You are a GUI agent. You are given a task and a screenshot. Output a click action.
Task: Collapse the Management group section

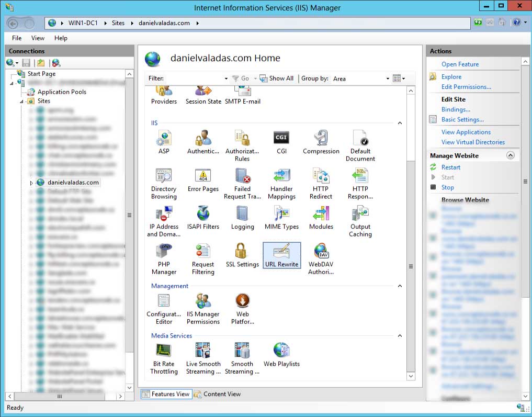pyautogui.click(x=400, y=286)
